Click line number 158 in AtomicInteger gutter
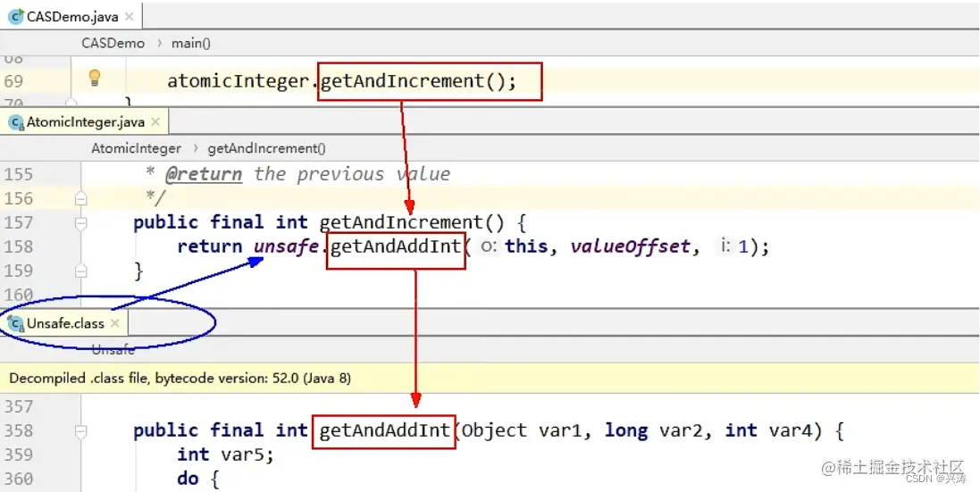980x492 pixels. [x=19, y=246]
